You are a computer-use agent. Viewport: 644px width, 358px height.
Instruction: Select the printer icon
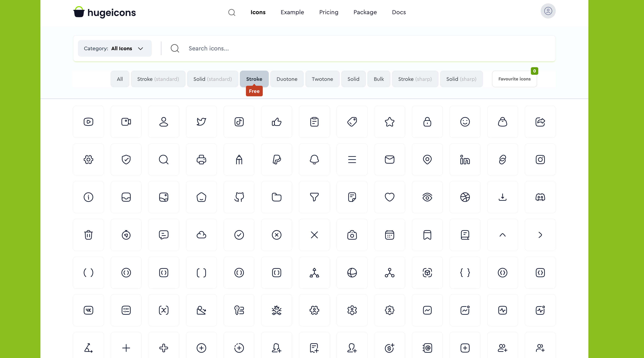coord(201,160)
